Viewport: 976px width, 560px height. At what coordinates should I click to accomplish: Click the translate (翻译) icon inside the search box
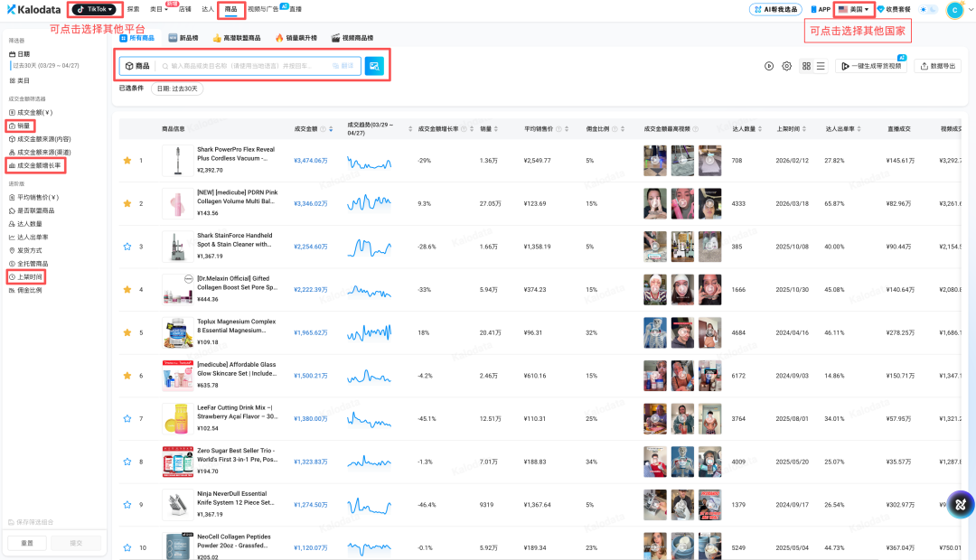pyautogui.click(x=343, y=66)
